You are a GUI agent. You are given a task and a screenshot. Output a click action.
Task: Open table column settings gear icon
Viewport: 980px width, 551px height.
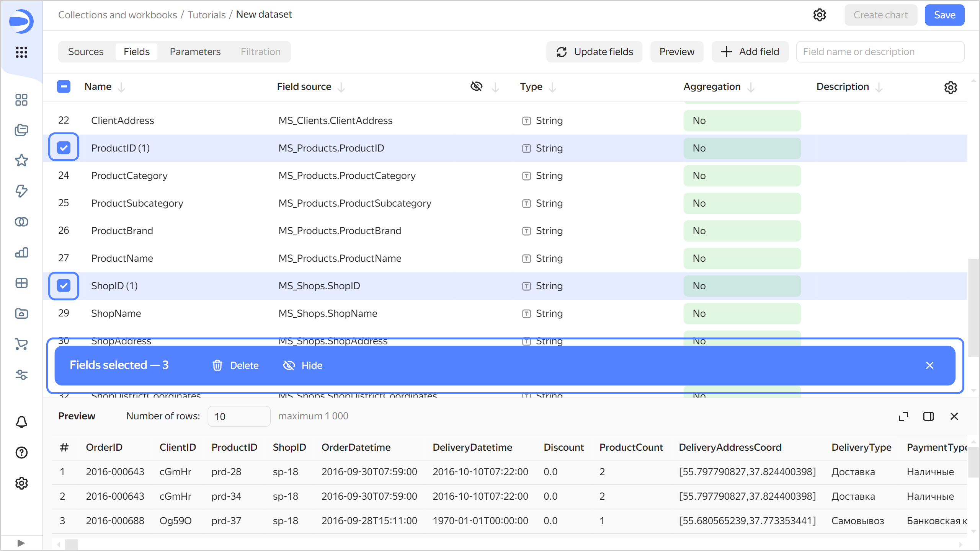coord(950,87)
